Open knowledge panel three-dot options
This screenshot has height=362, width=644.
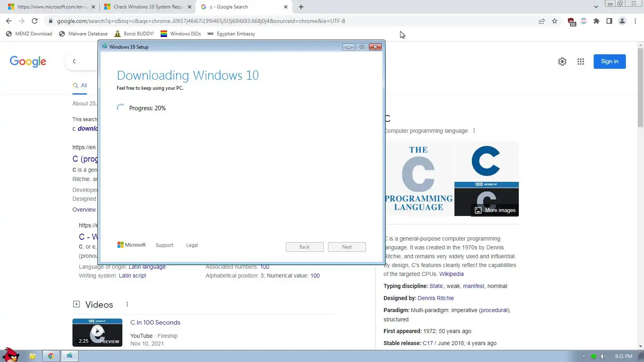click(474, 131)
